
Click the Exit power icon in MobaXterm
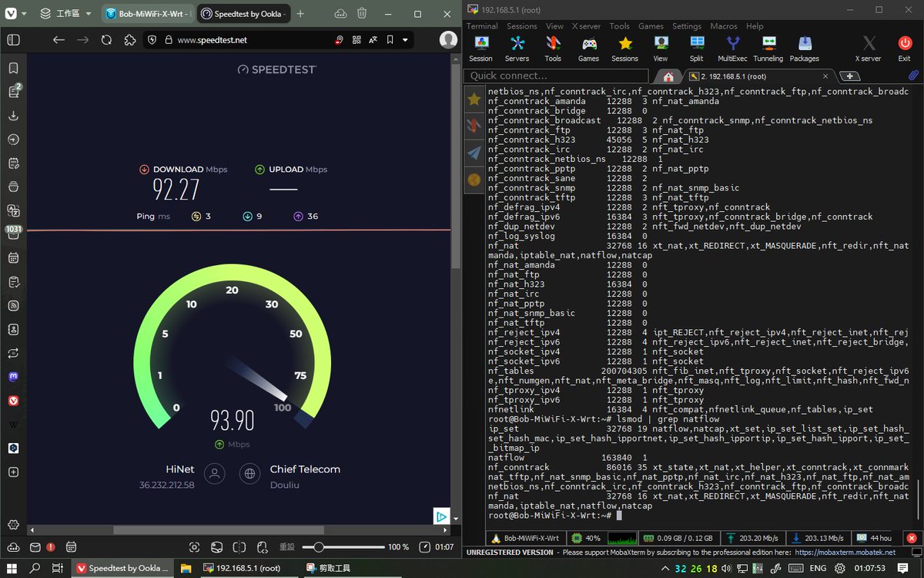pos(904,49)
